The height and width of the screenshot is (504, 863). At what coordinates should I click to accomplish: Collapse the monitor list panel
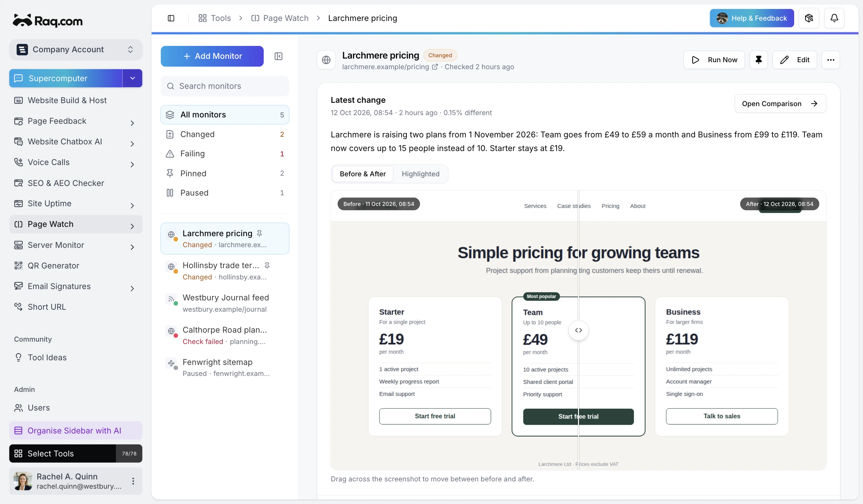coord(278,56)
